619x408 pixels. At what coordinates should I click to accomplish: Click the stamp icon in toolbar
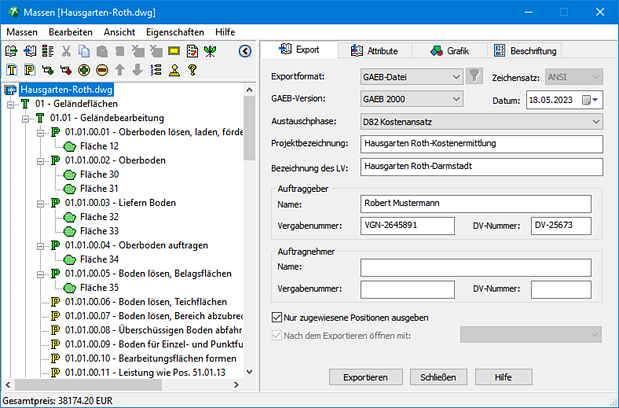(173, 70)
